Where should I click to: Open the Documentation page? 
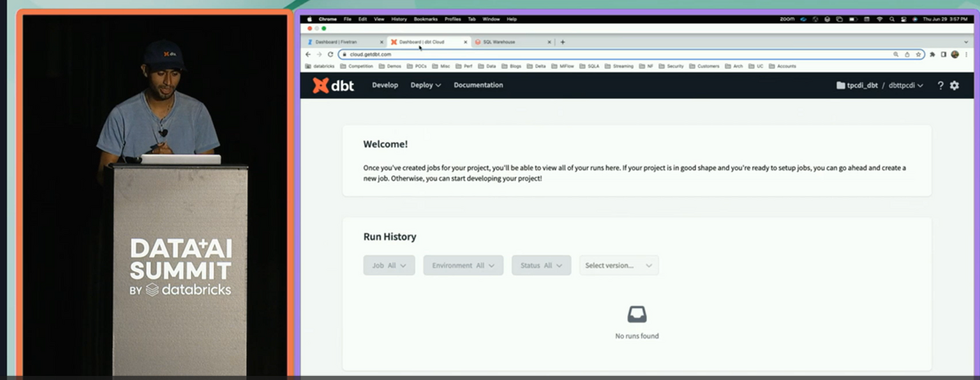(x=479, y=85)
